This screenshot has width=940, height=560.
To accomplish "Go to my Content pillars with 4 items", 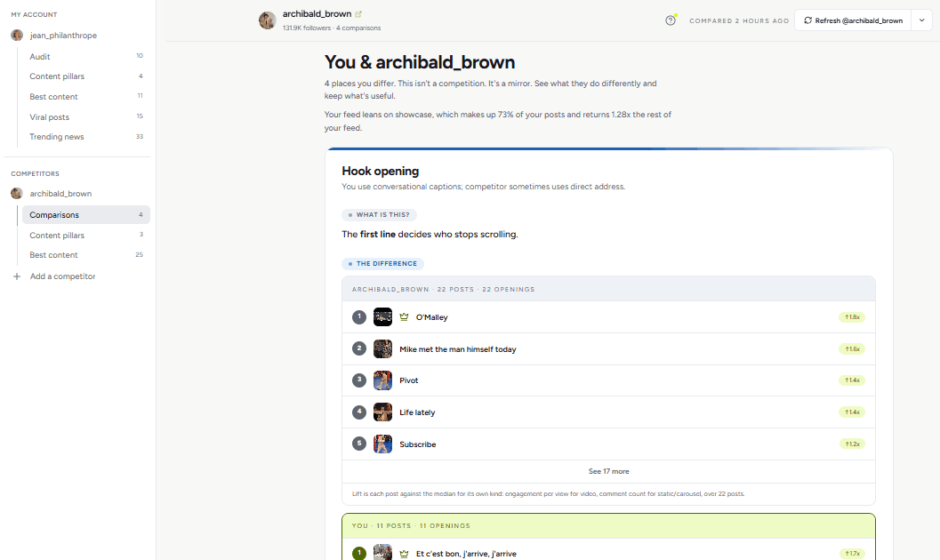I will click(85, 76).
